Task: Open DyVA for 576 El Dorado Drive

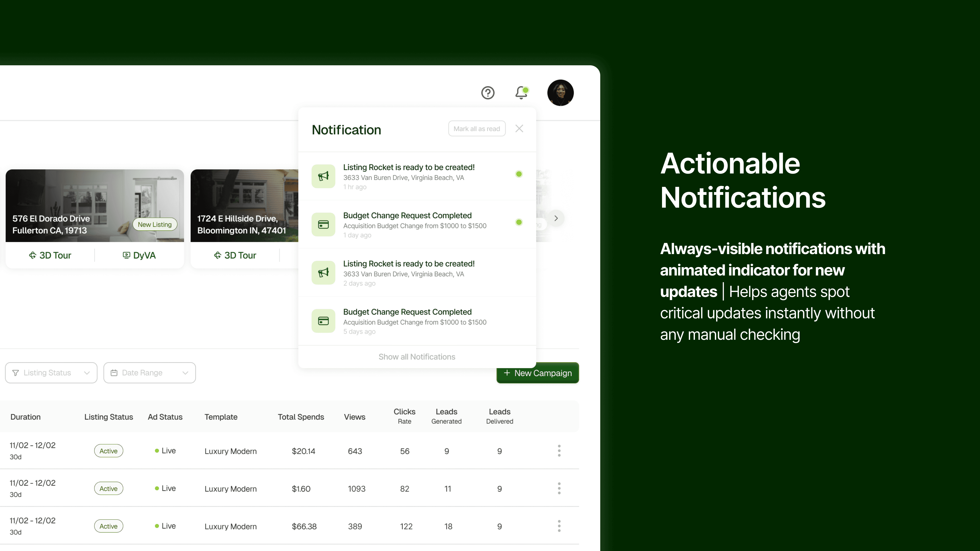Action: click(x=139, y=255)
